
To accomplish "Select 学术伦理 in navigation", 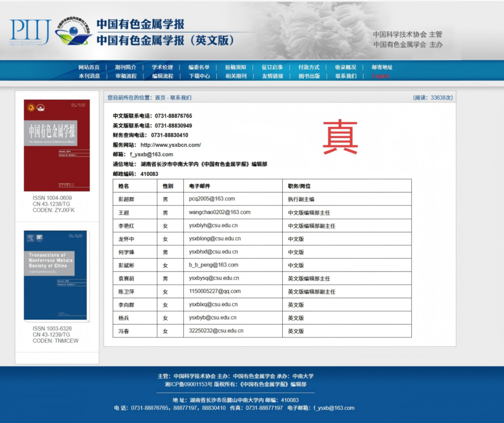I will [162, 67].
